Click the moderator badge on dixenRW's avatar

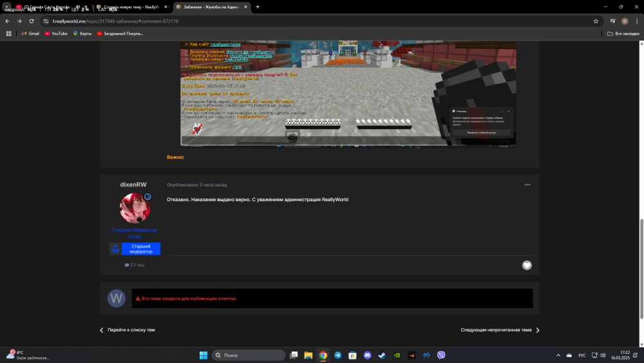pos(147,197)
